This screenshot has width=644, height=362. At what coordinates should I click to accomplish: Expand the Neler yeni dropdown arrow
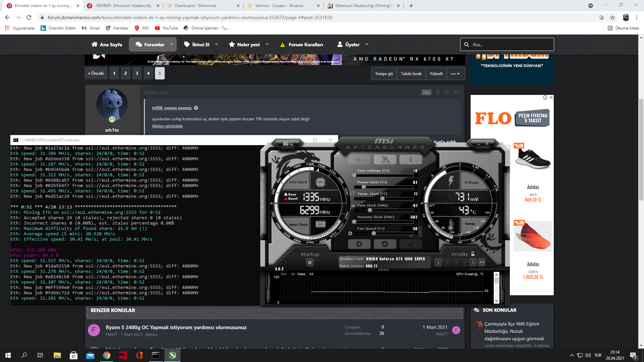point(267,45)
